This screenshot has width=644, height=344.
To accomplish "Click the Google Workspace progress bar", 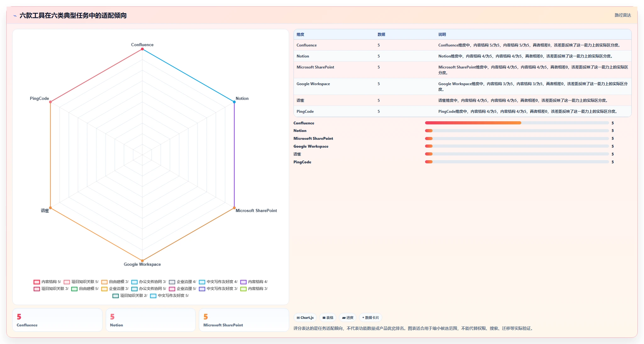I will click(517, 146).
